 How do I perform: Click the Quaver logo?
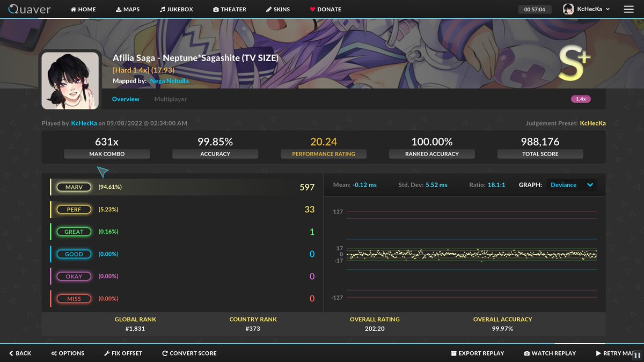[30, 9]
